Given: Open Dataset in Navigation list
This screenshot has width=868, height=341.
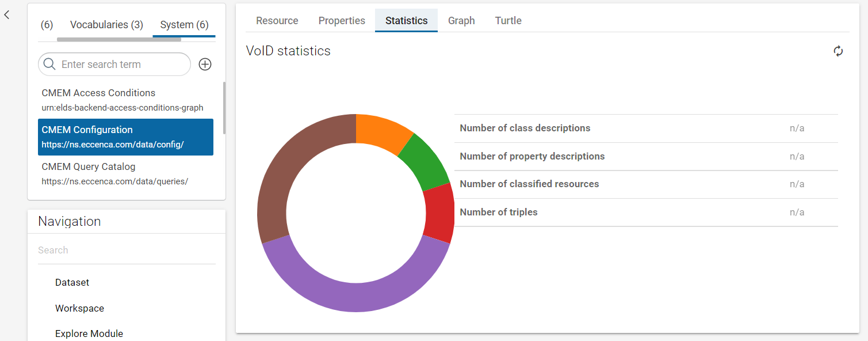Looking at the screenshot, I should pos(72,282).
